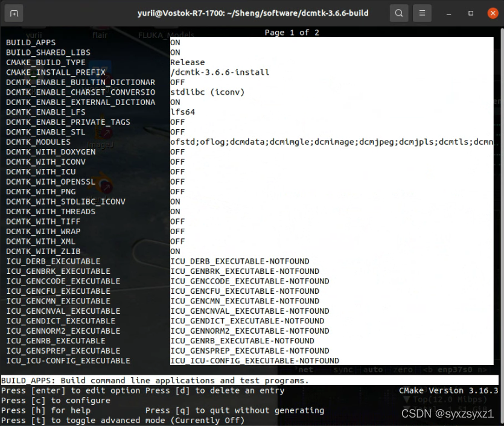Select the DCMTK_WITH_DOXYGEN option name
Screen dimensions: 504x426
pos(51,152)
